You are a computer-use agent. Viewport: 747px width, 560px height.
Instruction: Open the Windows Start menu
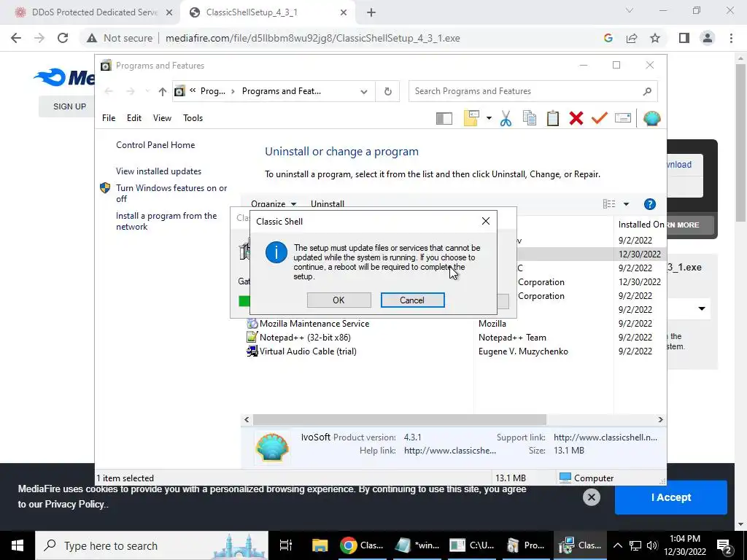tap(18, 545)
